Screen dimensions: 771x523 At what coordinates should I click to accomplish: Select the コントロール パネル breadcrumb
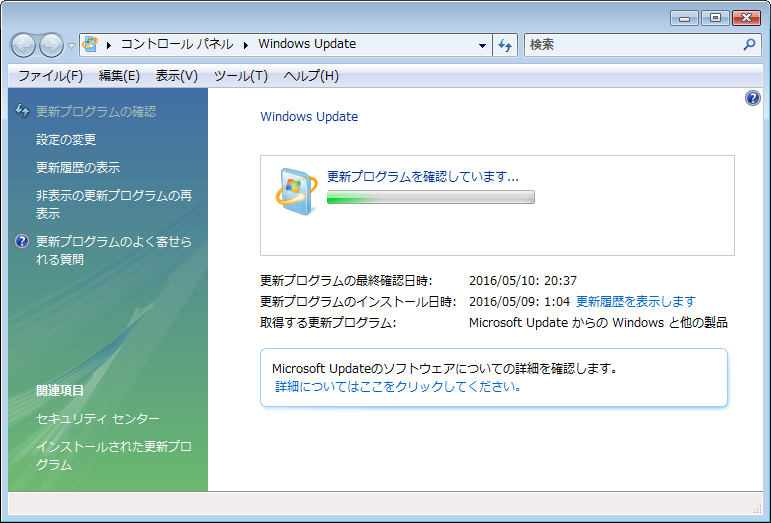point(177,44)
